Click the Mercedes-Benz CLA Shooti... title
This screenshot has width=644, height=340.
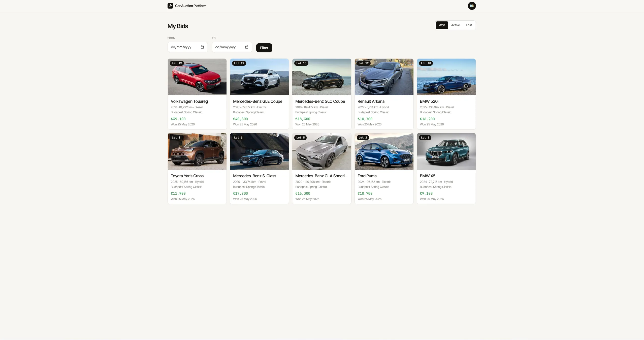(321, 176)
